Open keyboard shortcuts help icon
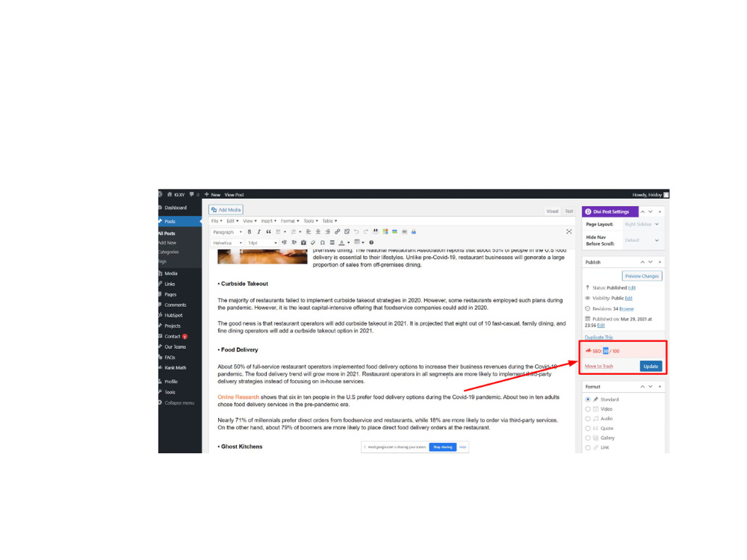The height and width of the screenshot is (560, 747). [x=371, y=243]
